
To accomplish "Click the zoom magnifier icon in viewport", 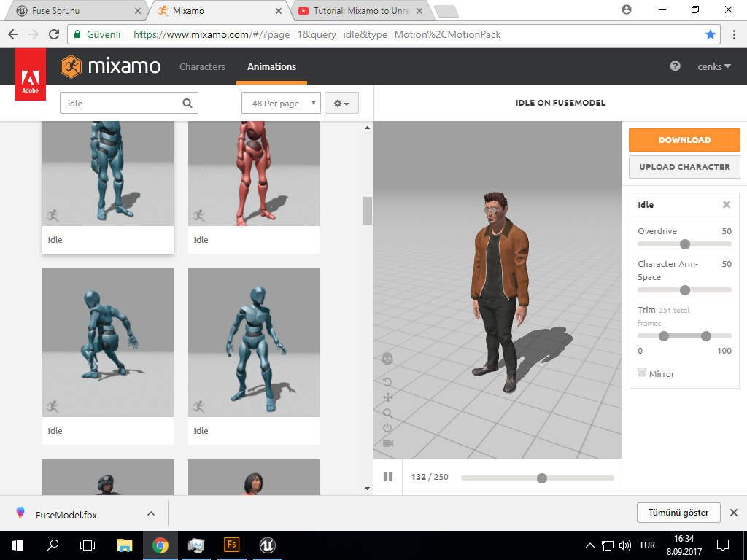I will (387, 413).
